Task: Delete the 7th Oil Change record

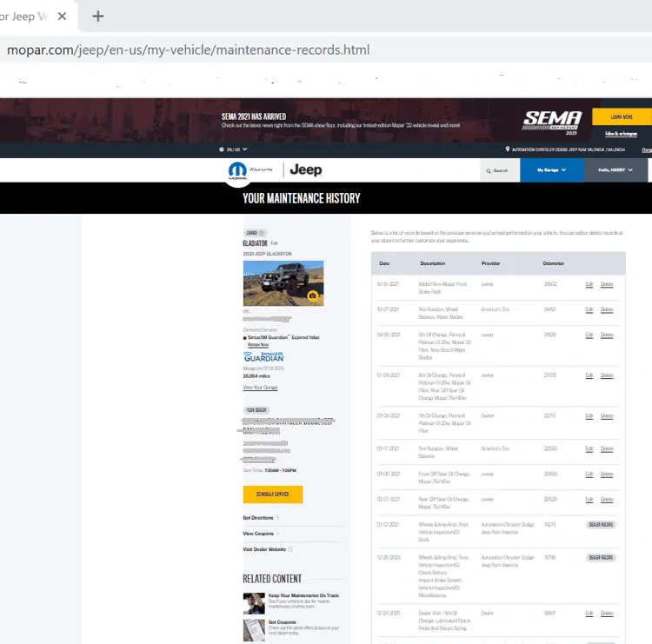Action: coord(607,416)
